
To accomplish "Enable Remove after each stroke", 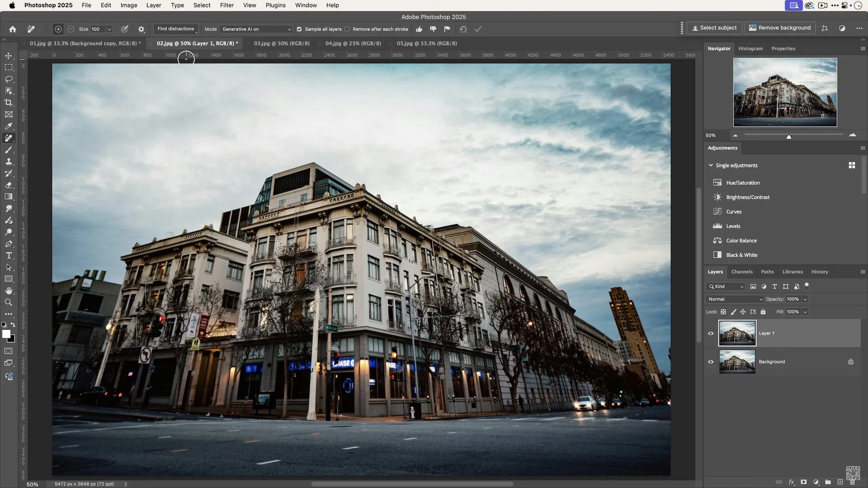I will [x=347, y=29].
